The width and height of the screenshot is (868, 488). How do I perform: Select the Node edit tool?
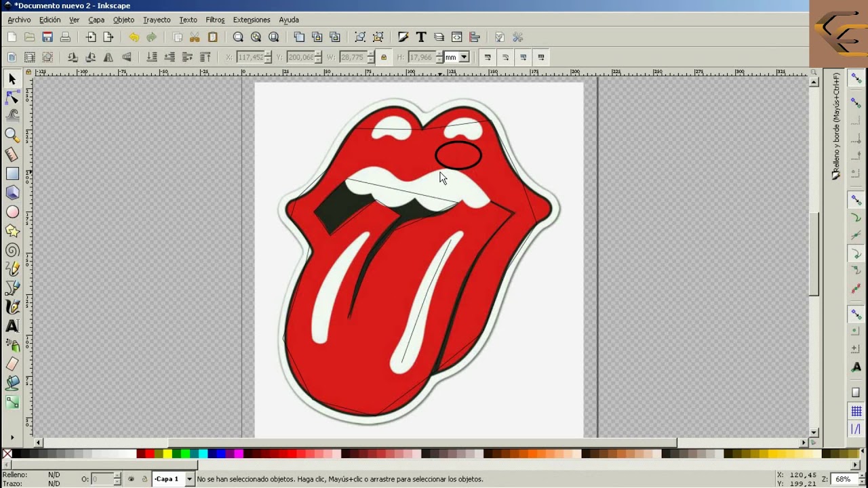[12, 98]
